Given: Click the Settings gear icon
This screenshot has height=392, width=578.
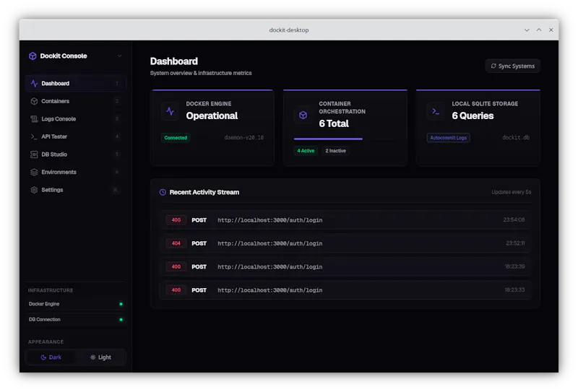Looking at the screenshot, I should (34, 190).
